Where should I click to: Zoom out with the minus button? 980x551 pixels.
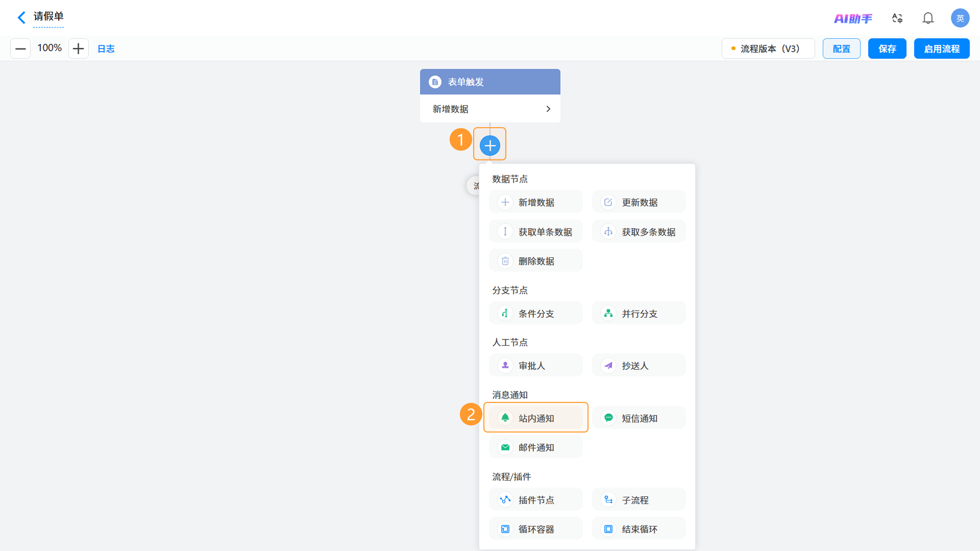point(20,48)
